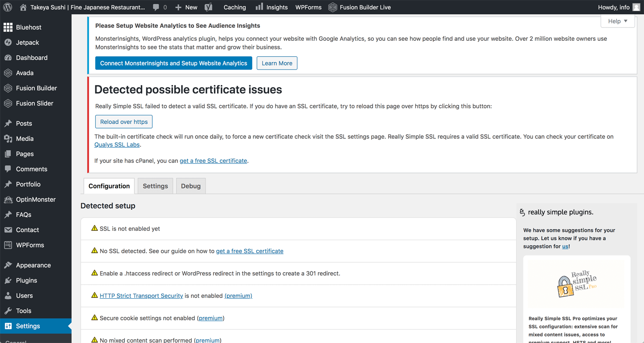Open the Takeya Sushi site name menu
The width and height of the screenshot is (644, 343).
tap(82, 7)
